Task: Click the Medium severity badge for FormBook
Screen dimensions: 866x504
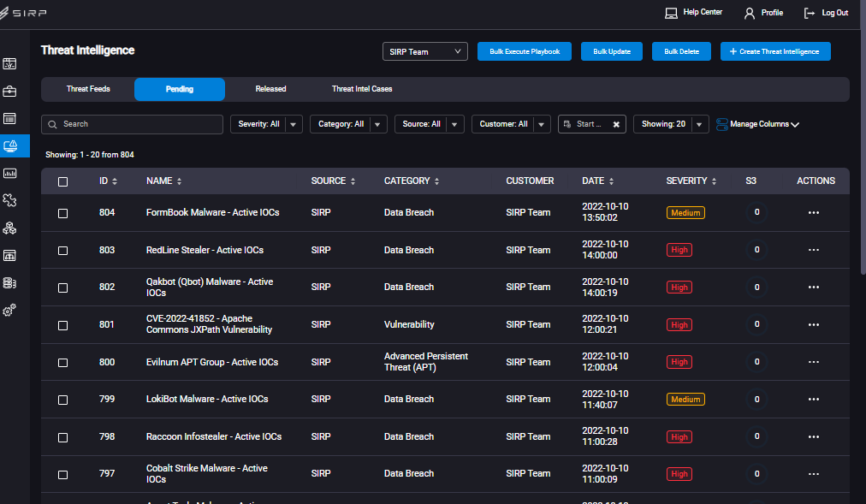Action: [685, 212]
